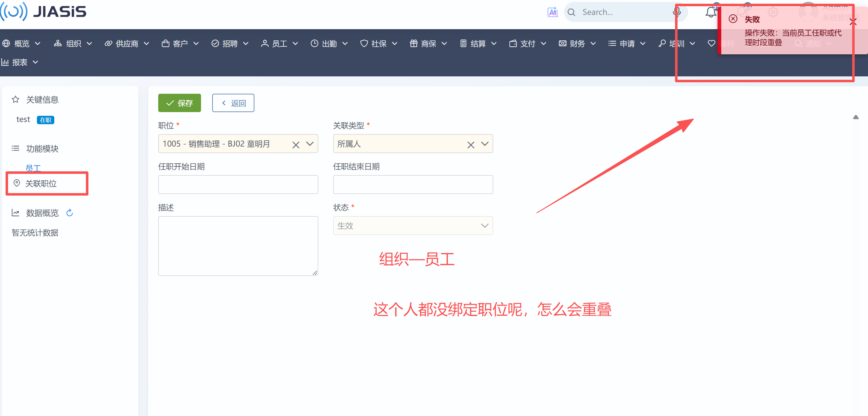This screenshot has height=416, width=868.
Task: Open the 报表 menu
Action: pyautogui.click(x=20, y=62)
